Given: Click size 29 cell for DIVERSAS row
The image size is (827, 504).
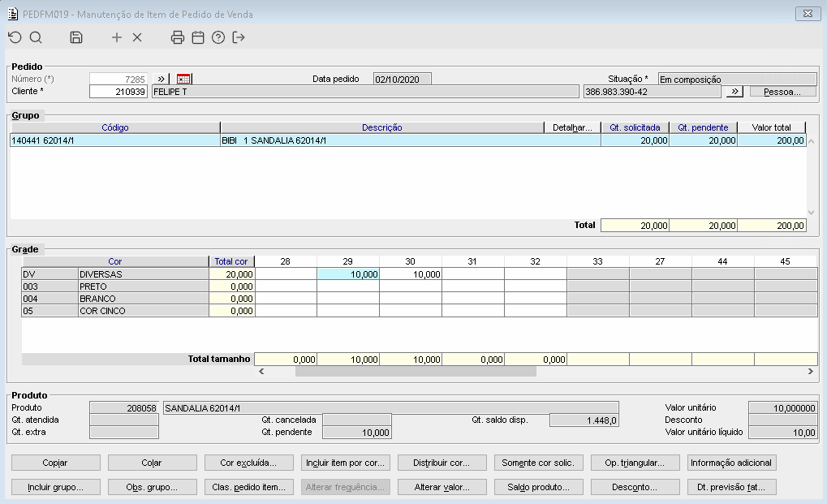Looking at the screenshot, I should point(348,274).
